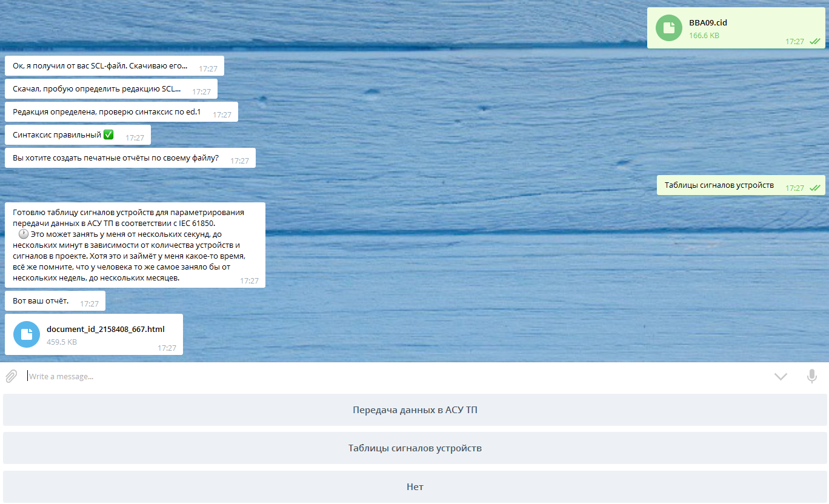Click the BBA09.cid file name
Screen dimensions: 829x504
tap(708, 23)
